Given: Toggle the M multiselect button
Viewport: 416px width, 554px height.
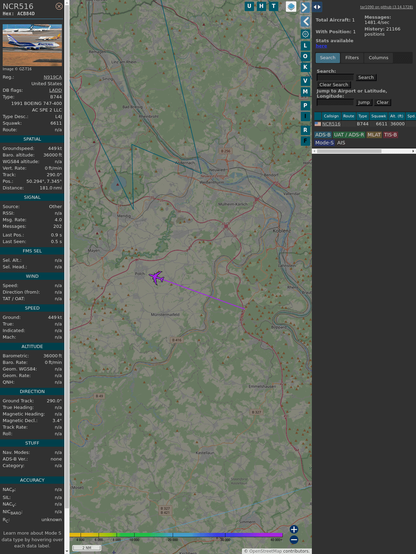Looking at the screenshot, I should pyautogui.click(x=305, y=92).
